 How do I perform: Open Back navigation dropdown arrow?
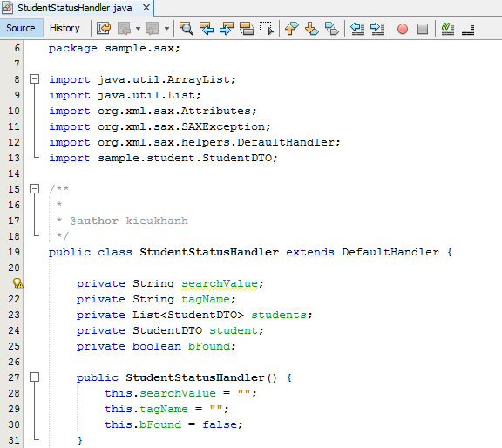138,29
